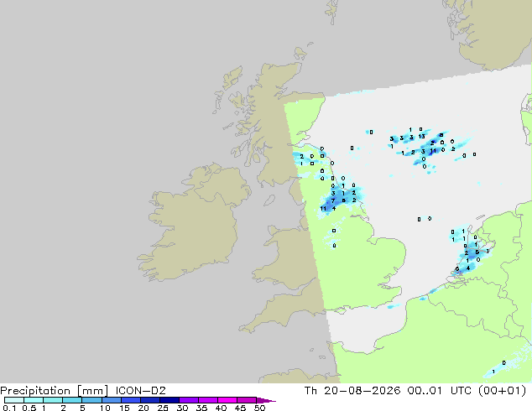
Task: Click the 20-08-2026 date stamp
Action: [362, 391]
